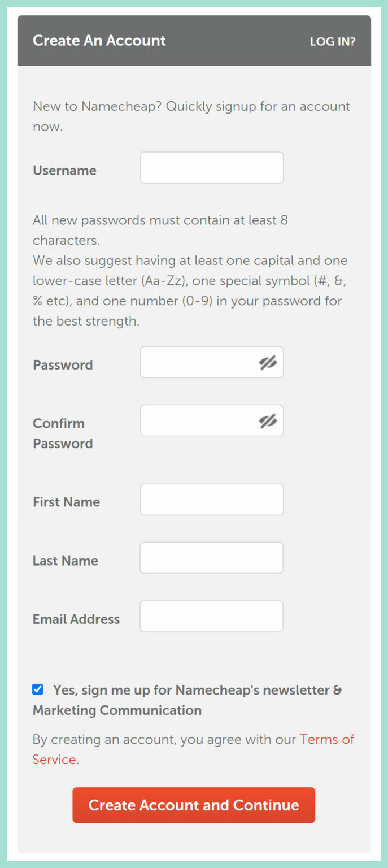Screen dimensions: 388x868
Task: Click the Email Address label
Action: coord(76,619)
